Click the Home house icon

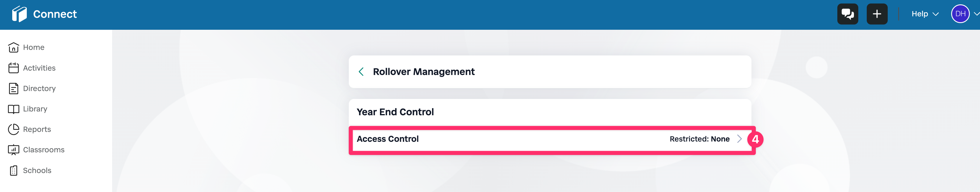pos(14,47)
